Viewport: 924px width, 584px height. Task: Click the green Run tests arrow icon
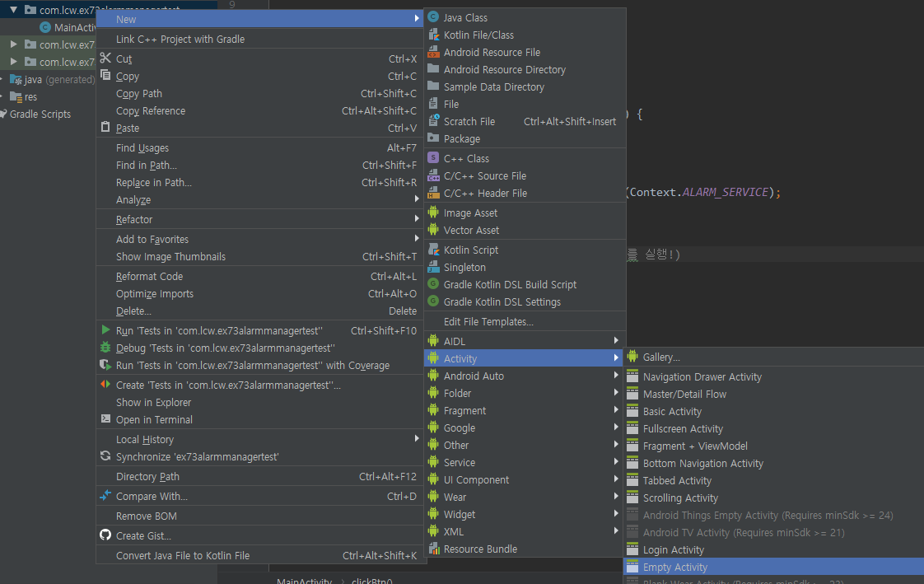(x=105, y=330)
